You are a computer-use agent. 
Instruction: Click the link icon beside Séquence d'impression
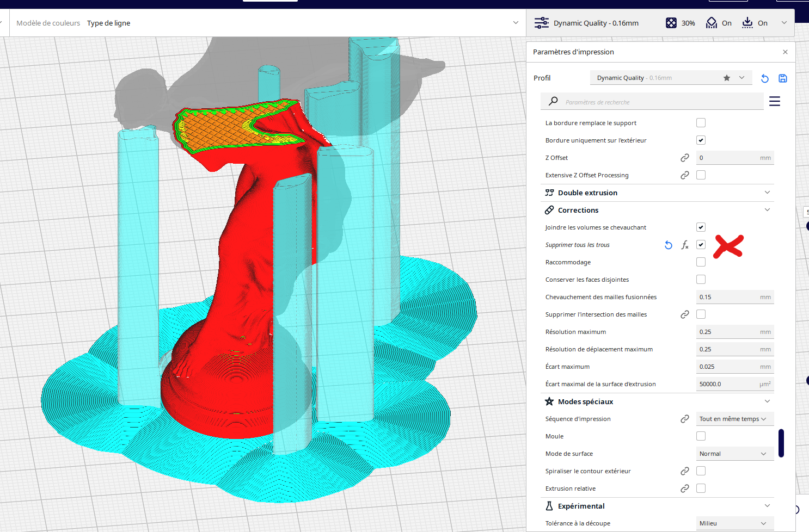[x=685, y=419]
